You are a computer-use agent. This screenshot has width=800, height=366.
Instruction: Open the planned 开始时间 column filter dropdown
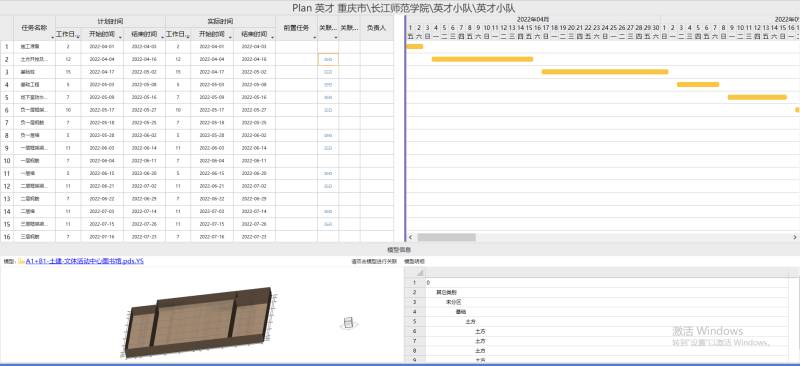[x=120, y=38]
